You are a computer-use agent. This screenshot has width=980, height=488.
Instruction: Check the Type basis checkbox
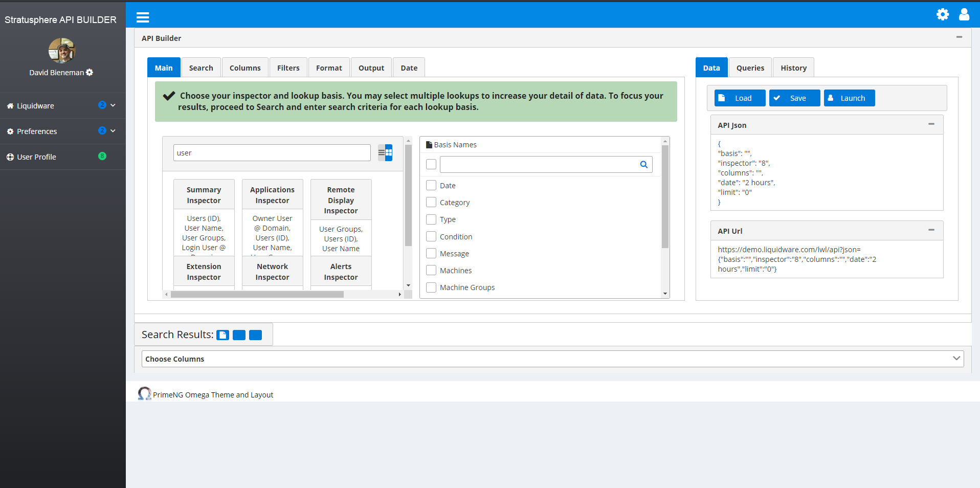pyautogui.click(x=431, y=219)
